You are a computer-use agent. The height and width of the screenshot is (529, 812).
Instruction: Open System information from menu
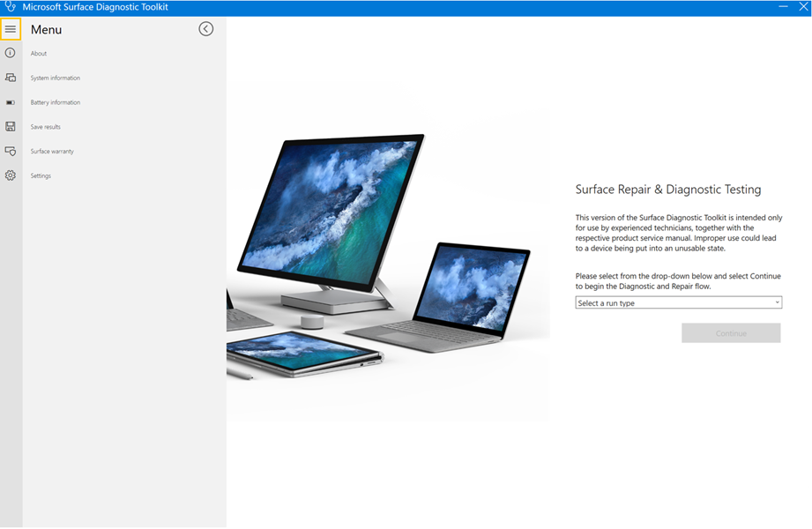pyautogui.click(x=55, y=78)
